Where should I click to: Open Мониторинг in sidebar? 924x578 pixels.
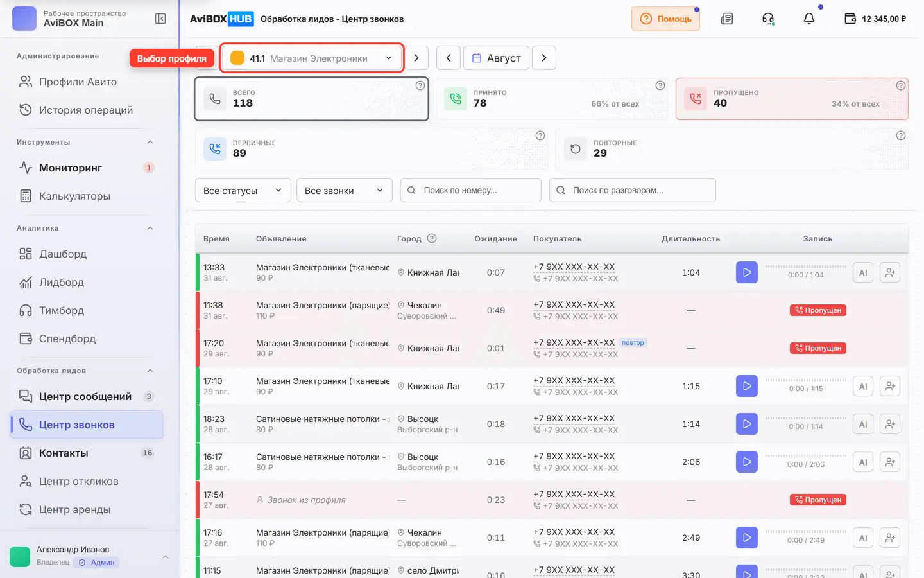[x=87, y=168]
